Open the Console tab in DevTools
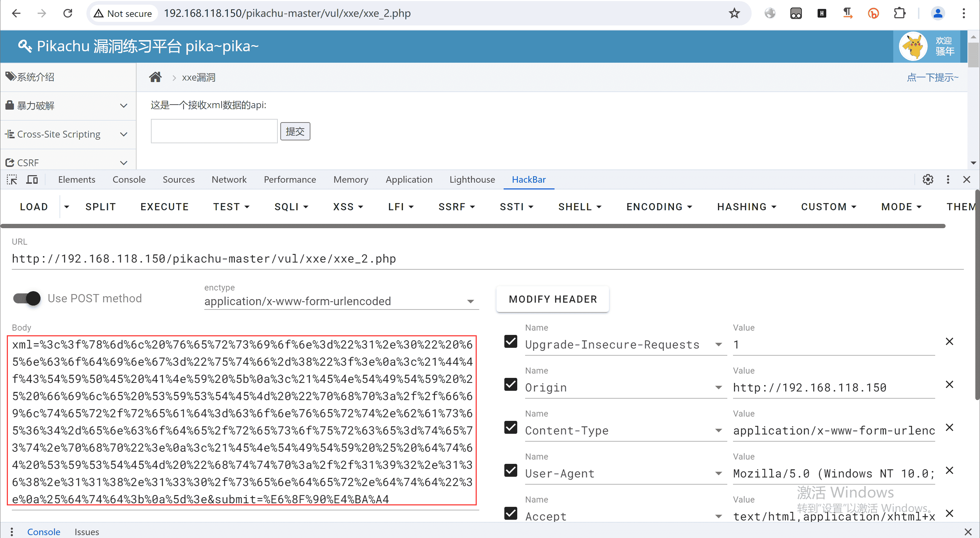 (x=129, y=179)
